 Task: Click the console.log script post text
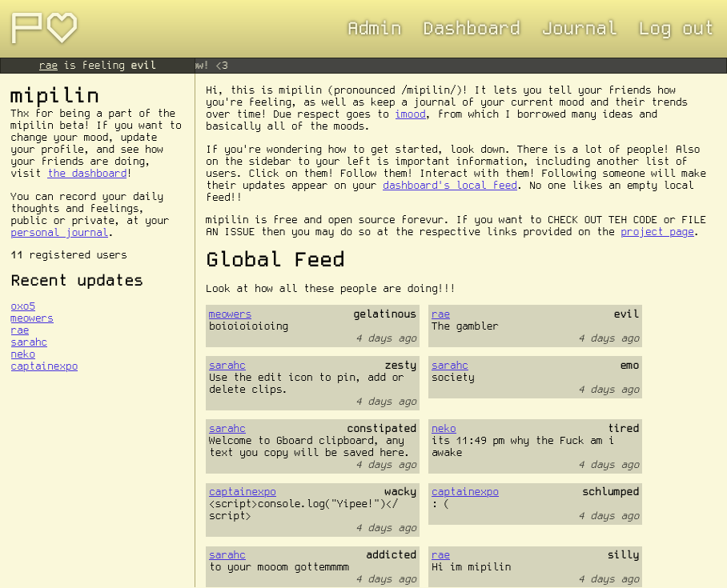303,510
